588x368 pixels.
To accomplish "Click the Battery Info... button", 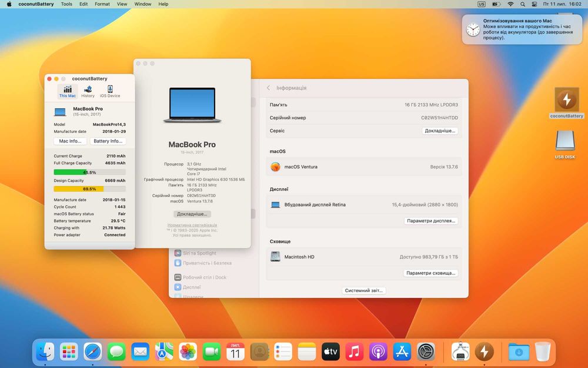I will pyautogui.click(x=108, y=141).
